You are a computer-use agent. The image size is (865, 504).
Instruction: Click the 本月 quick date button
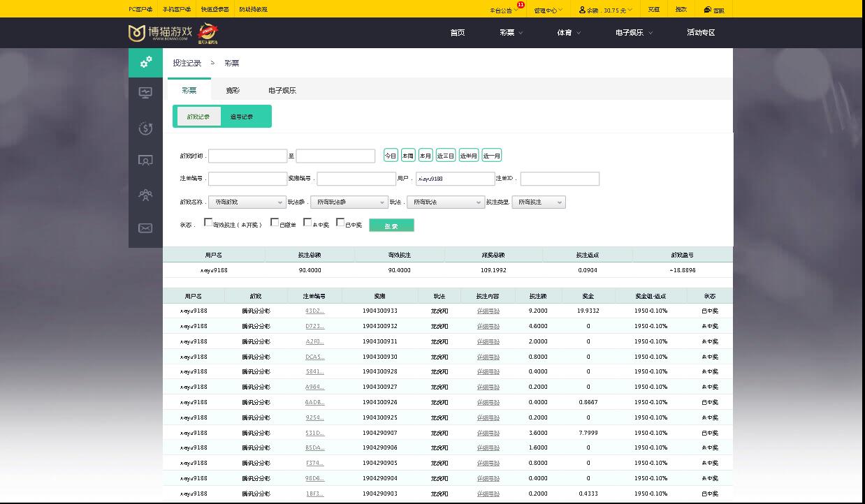pos(426,156)
